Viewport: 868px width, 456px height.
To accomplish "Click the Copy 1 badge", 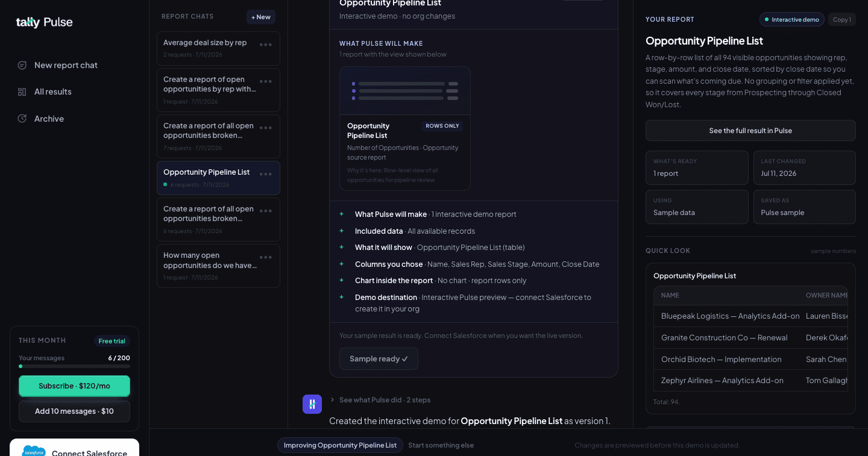I will pyautogui.click(x=842, y=19).
